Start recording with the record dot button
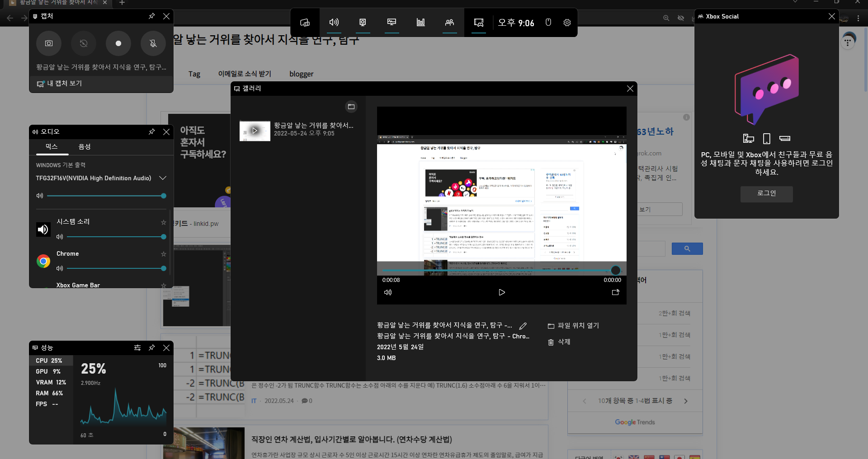868x459 pixels. pyautogui.click(x=118, y=43)
